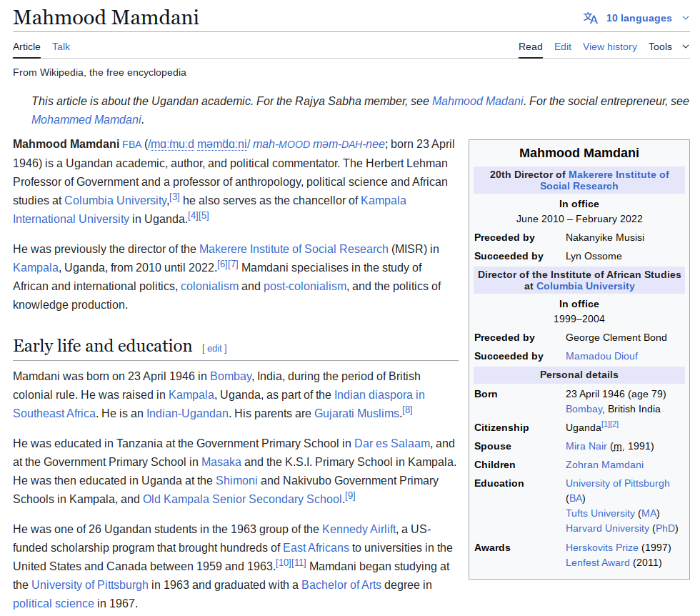
Task: Follow the Gujarati Muslims link
Action: (356, 414)
